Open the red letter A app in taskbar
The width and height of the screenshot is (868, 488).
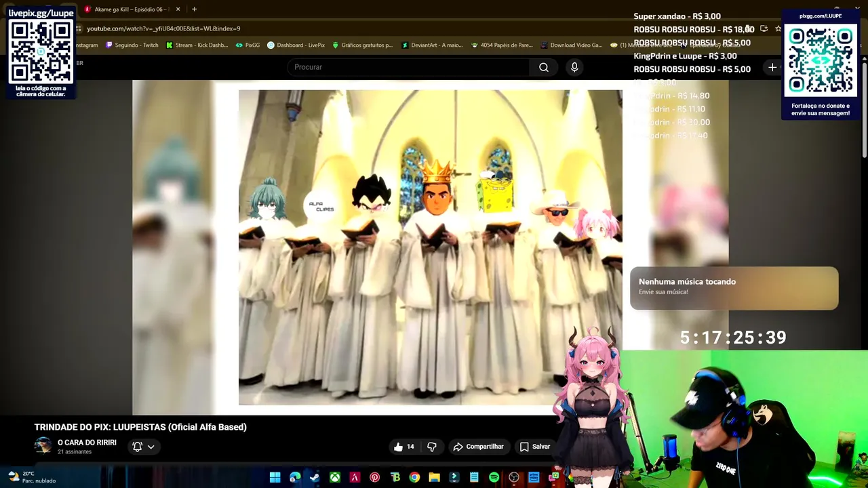[355, 477]
